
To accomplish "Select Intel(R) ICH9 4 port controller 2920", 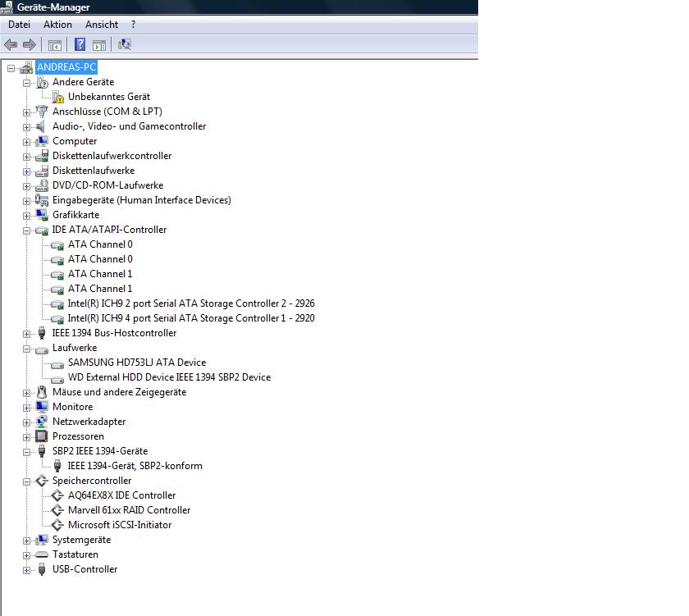I will pyautogui.click(x=191, y=318).
